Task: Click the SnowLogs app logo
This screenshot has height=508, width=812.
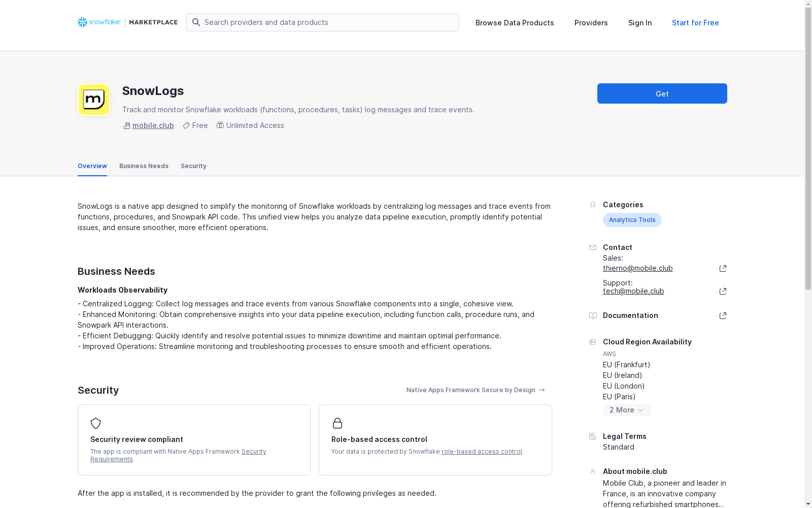Action: tap(94, 100)
